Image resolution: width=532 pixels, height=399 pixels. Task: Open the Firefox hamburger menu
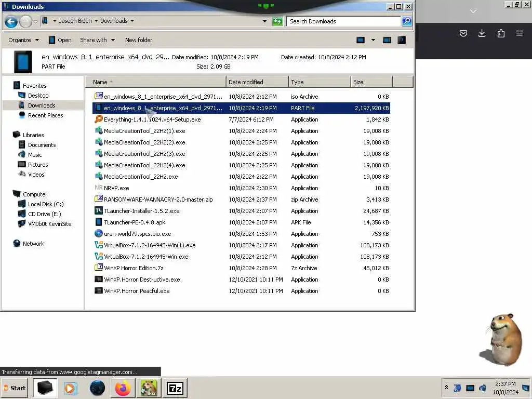(x=520, y=33)
